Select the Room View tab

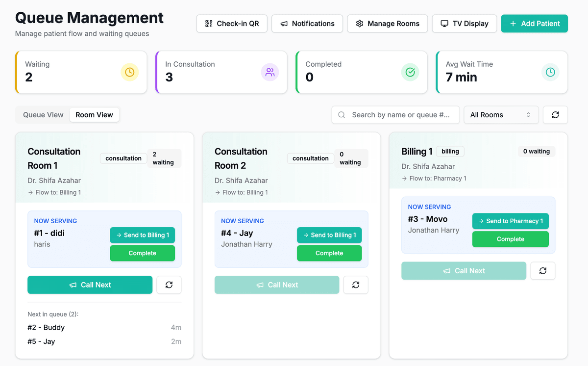(x=94, y=115)
